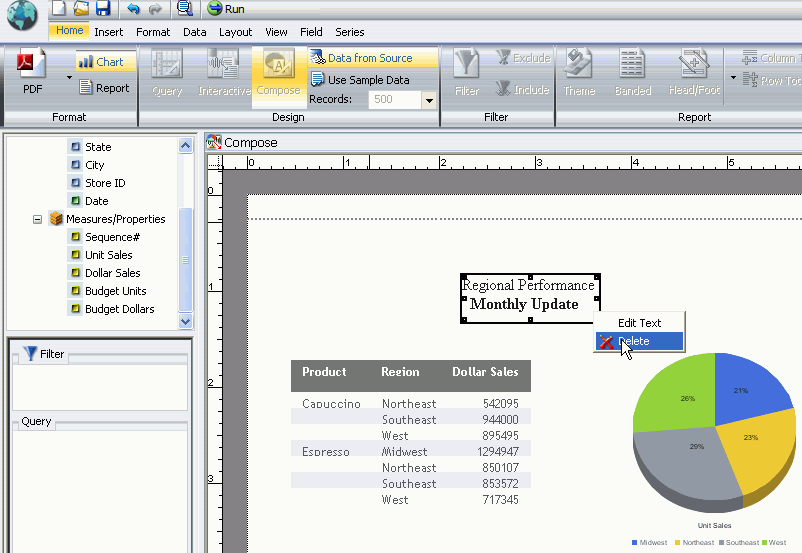Toggle Use Sample Data option
This screenshot has width=802, height=553.
pyautogui.click(x=360, y=80)
